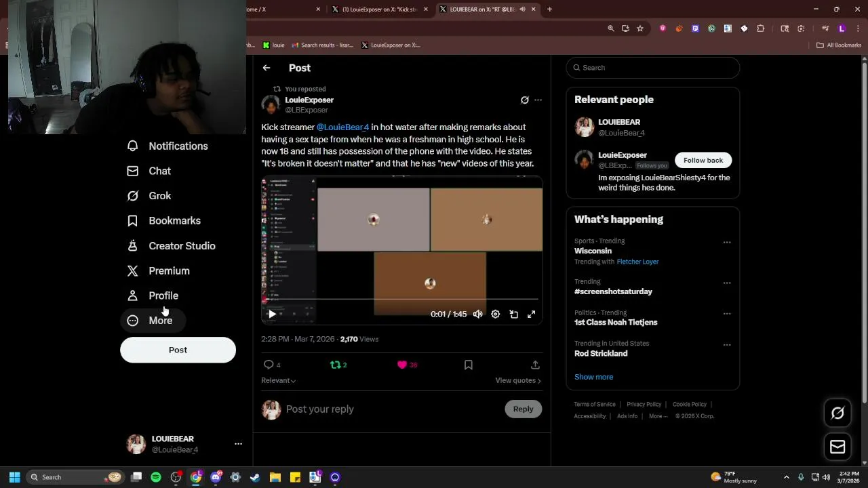
Task: Open Premium in sidebar
Action: click(159, 270)
